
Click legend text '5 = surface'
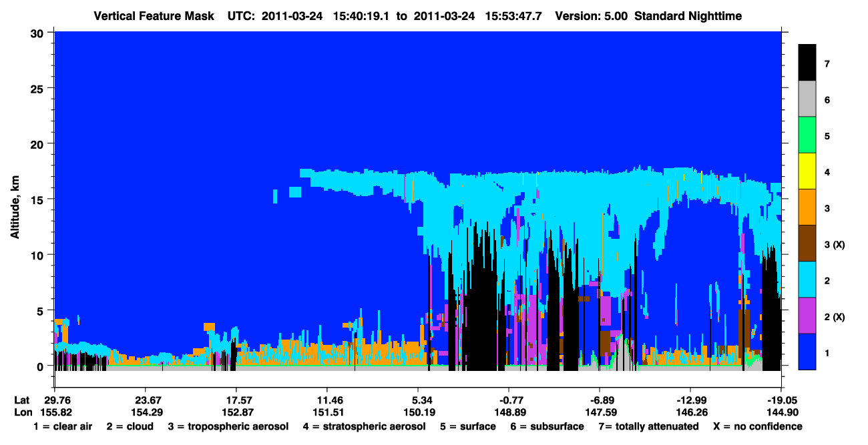pos(467,426)
